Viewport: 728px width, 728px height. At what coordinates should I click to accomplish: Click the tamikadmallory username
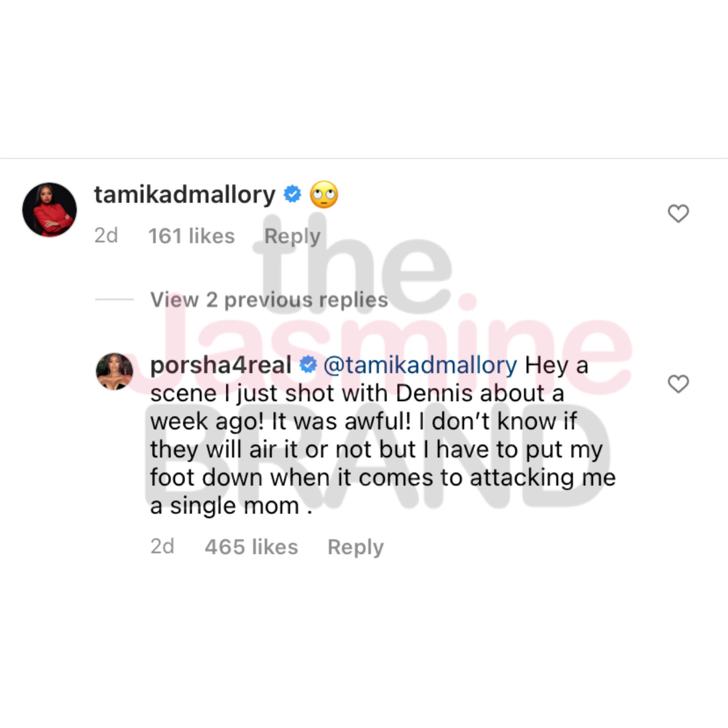(184, 194)
